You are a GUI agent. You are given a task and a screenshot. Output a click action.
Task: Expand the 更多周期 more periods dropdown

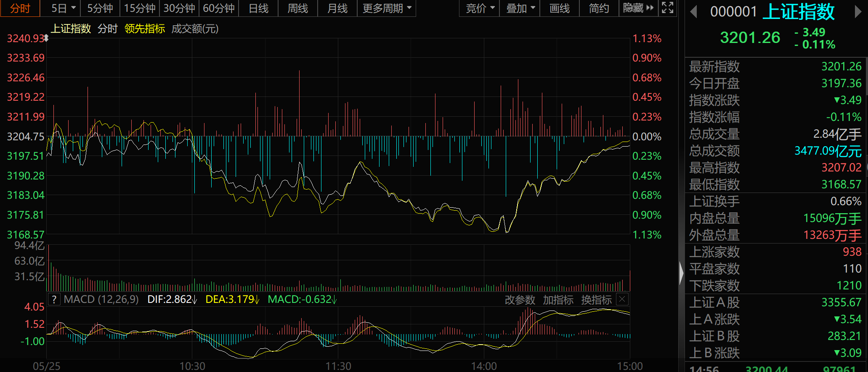(x=386, y=8)
